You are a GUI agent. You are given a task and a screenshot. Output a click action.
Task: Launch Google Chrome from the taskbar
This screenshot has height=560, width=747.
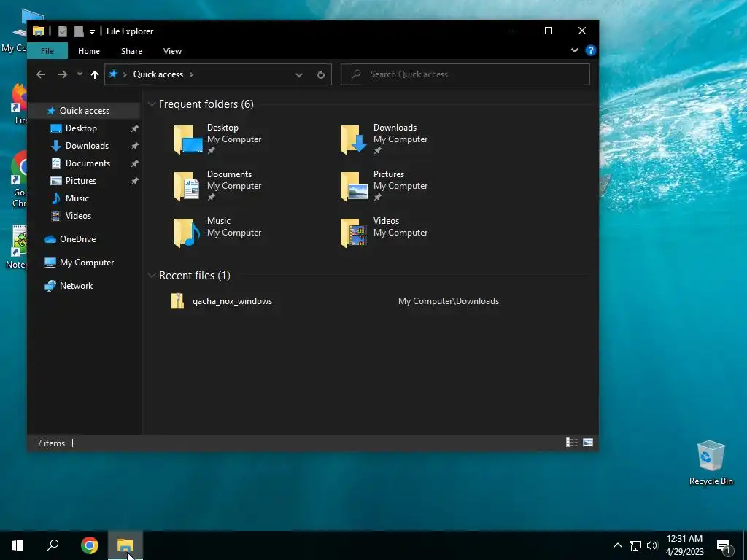tap(90, 545)
